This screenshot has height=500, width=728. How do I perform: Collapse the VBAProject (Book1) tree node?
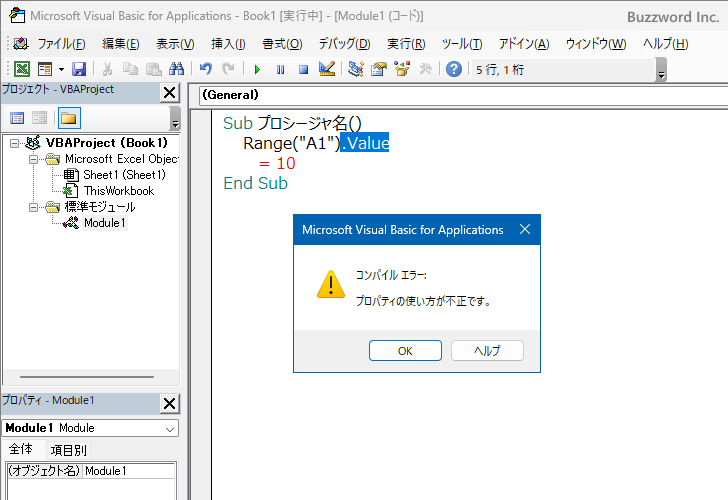click(14, 143)
